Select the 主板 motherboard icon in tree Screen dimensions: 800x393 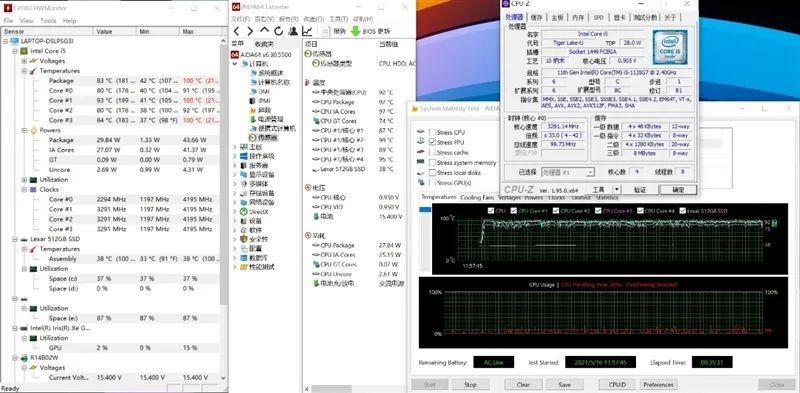pos(244,146)
